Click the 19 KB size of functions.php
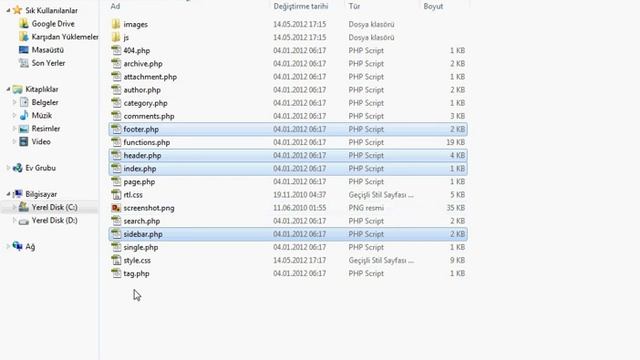This screenshot has width=640, height=360. pos(456,142)
